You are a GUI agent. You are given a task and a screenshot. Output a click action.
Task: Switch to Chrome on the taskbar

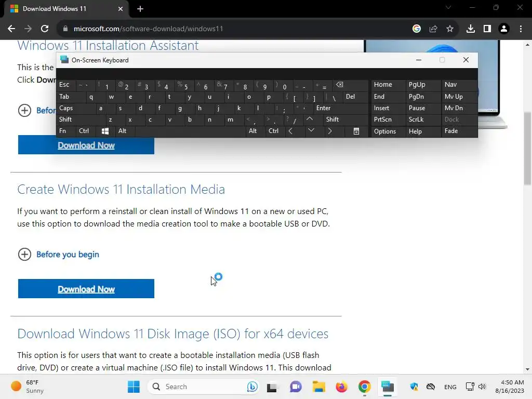364,387
